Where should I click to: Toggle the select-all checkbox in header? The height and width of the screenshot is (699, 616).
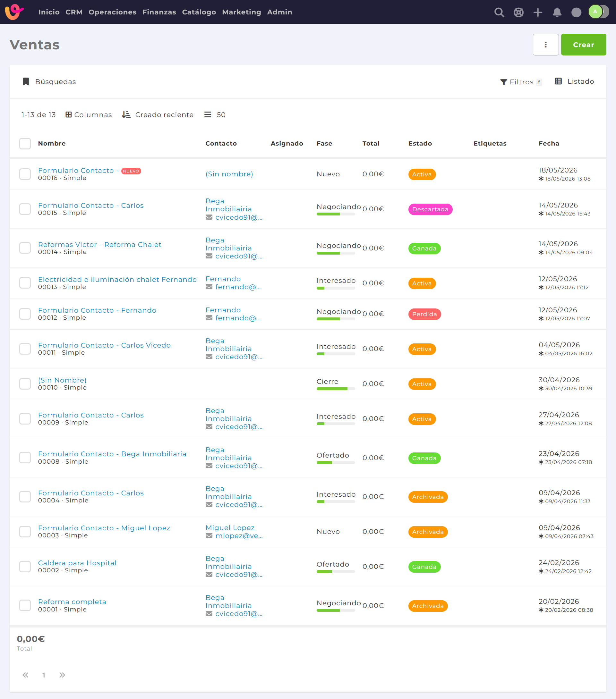pos(25,144)
